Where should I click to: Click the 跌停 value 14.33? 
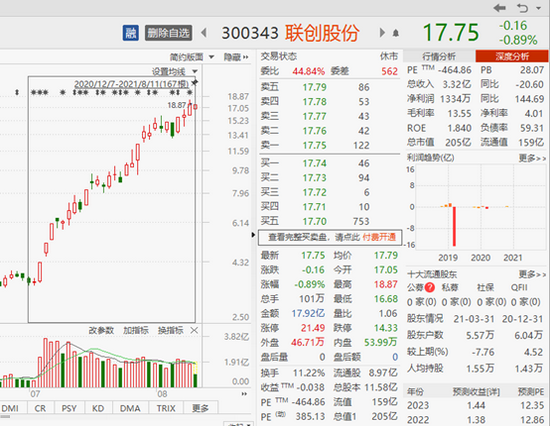coord(386,328)
